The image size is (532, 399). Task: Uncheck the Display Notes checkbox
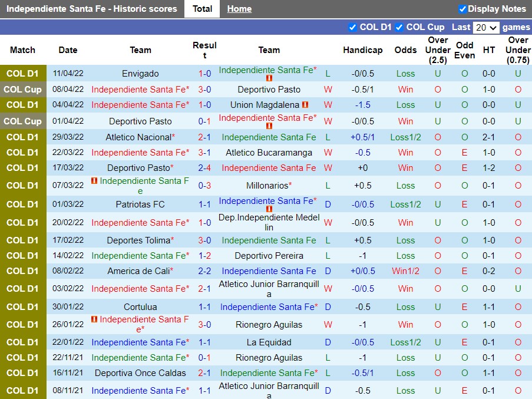pos(462,9)
